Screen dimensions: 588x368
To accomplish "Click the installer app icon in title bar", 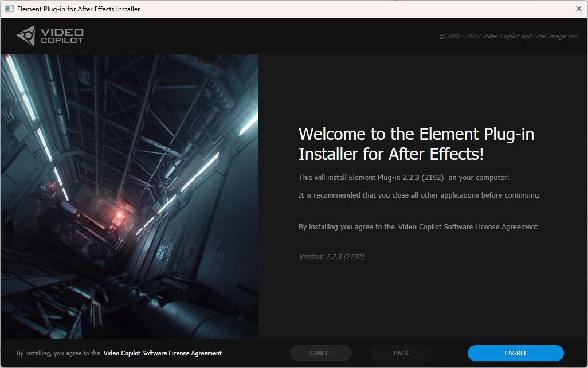I will click(x=9, y=9).
